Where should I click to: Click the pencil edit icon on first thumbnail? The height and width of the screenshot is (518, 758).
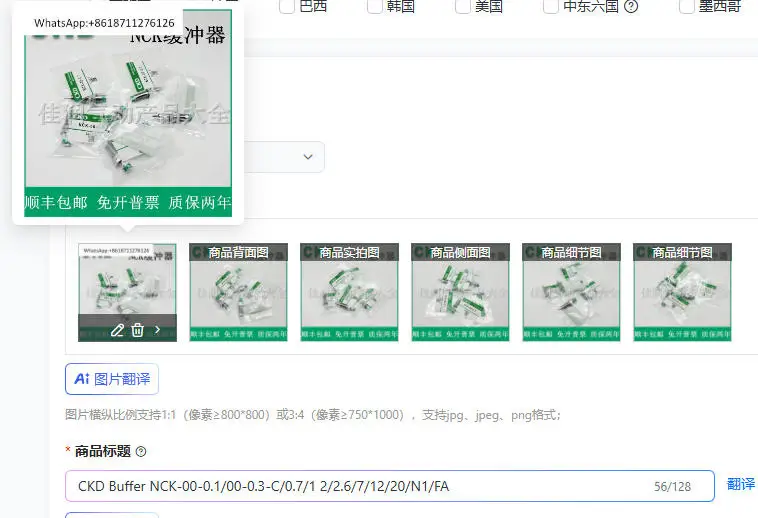click(x=117, y=330)
